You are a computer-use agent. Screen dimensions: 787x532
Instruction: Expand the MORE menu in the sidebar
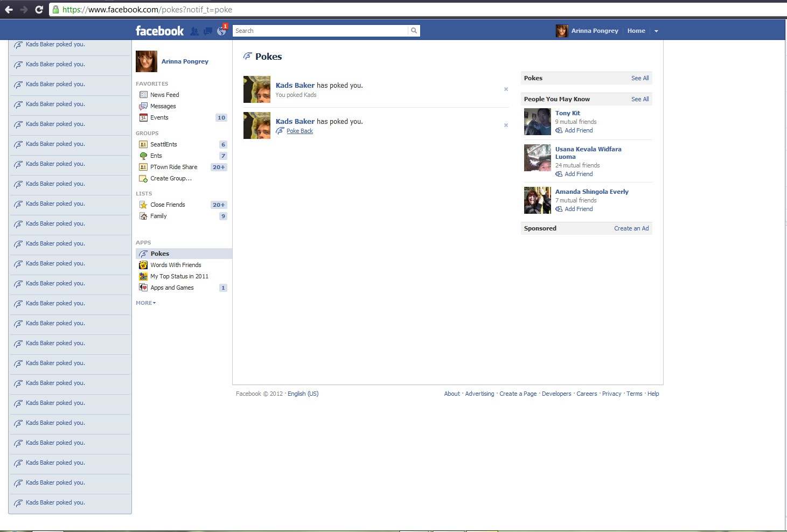click(145, 303)
